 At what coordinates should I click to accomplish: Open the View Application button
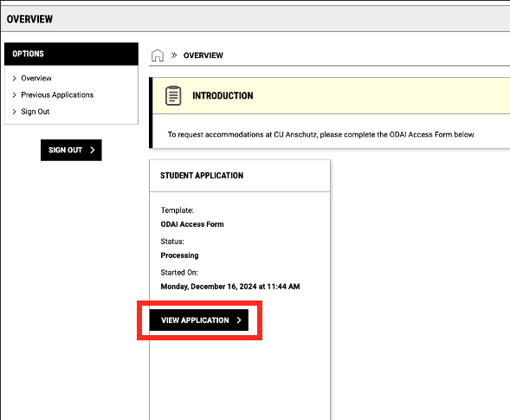pyautogui.click(x=199, y=320)
